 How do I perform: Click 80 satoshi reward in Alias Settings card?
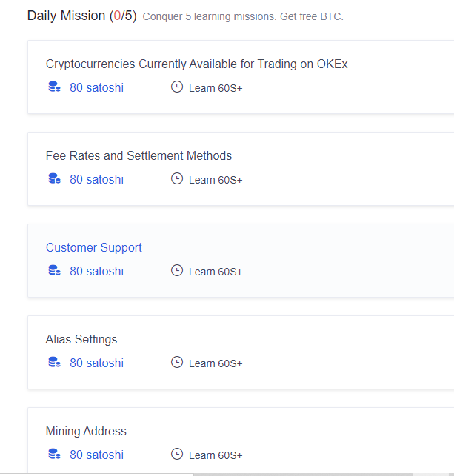96,363
